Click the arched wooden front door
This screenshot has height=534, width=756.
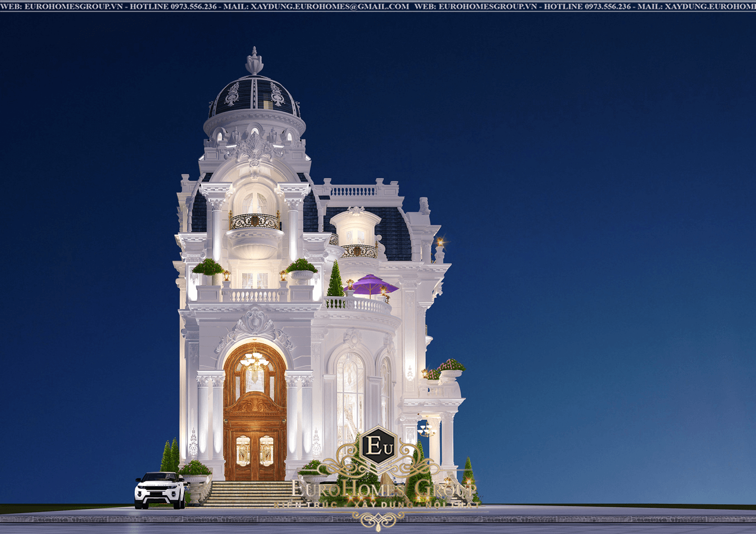pos(255,414)
